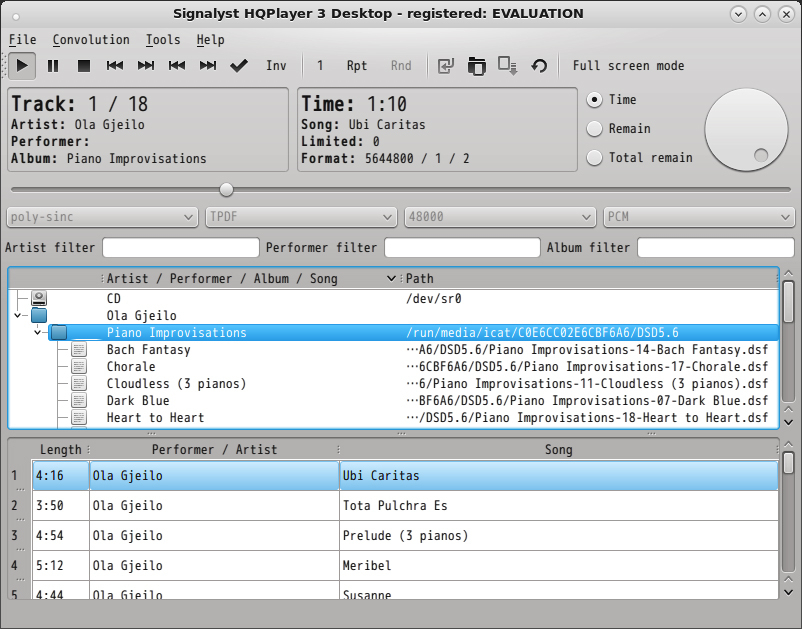The height and width of the screenshot is (629, 802).
Task: Pause the current track
Action: click(53, 66)
